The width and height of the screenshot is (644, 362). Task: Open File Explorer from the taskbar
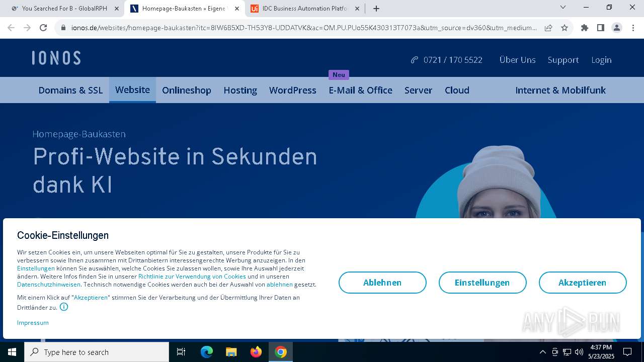[231, 352]
